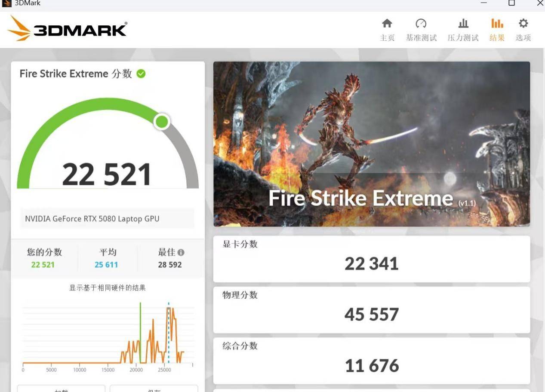This screenshot has width=545, height=392.
Task: Click the 3DMark app icon in title bar
Action: pyautogui.click(x=6, y=3)
